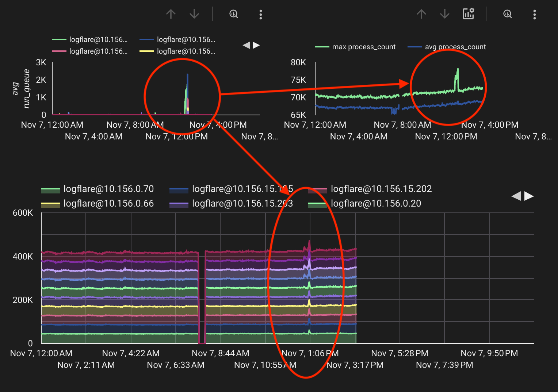Select logflare@10.156.0.20 legend label
Screen dimensions: 558x392
[x=375, y=204]
